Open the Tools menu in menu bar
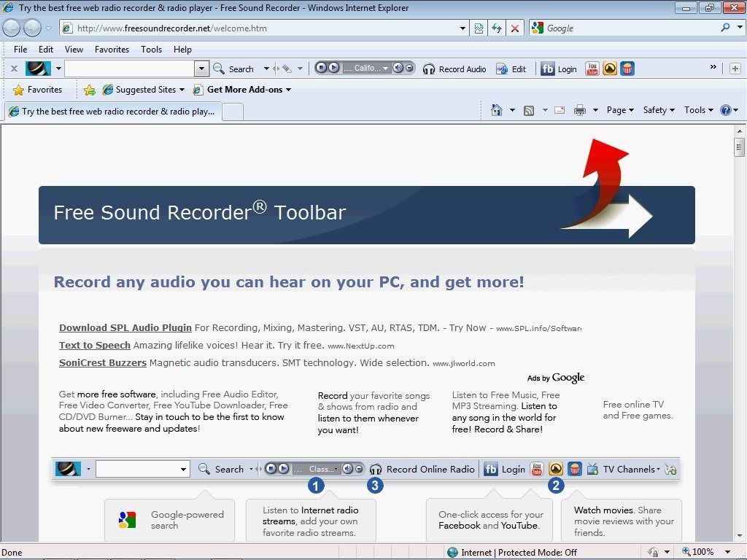The image size is (747, 560). 151,50
